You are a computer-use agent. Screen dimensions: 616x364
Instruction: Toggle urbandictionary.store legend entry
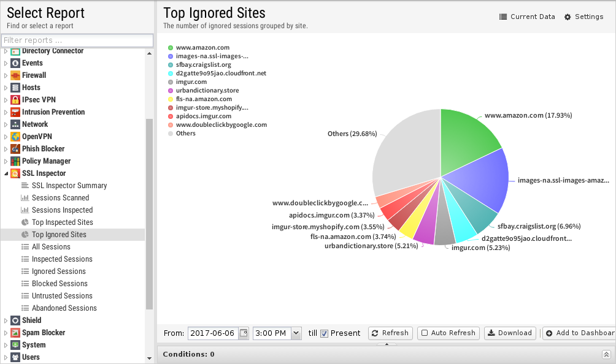(x=204, y=91)
